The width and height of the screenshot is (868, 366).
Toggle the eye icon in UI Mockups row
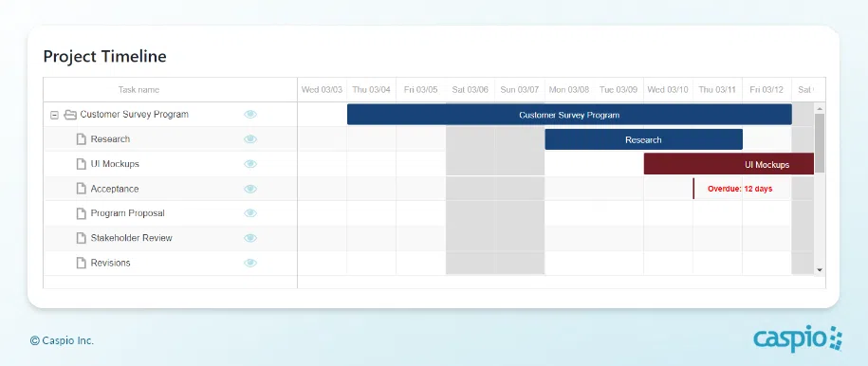250,164
